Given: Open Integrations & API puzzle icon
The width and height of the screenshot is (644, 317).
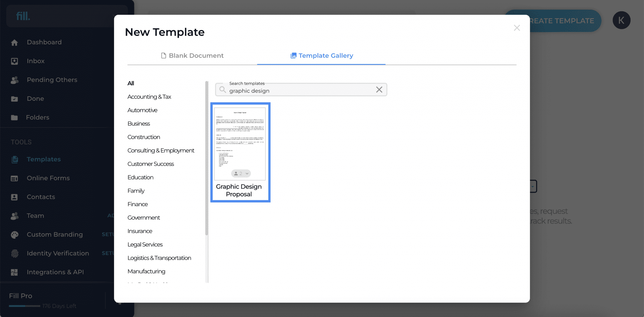Looking at the screenshot, I should [14, 272].
